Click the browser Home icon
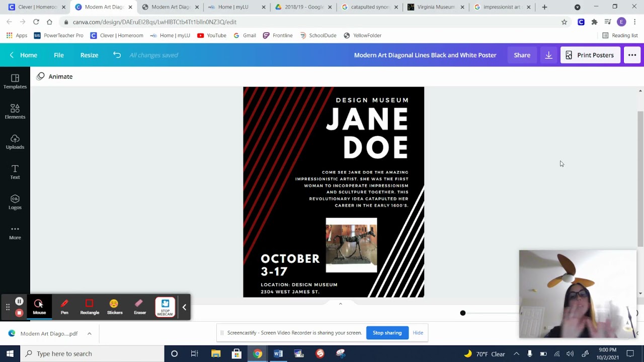Viewport: 644px width, 362px height. pyautogui.click(x=49, y=22)
